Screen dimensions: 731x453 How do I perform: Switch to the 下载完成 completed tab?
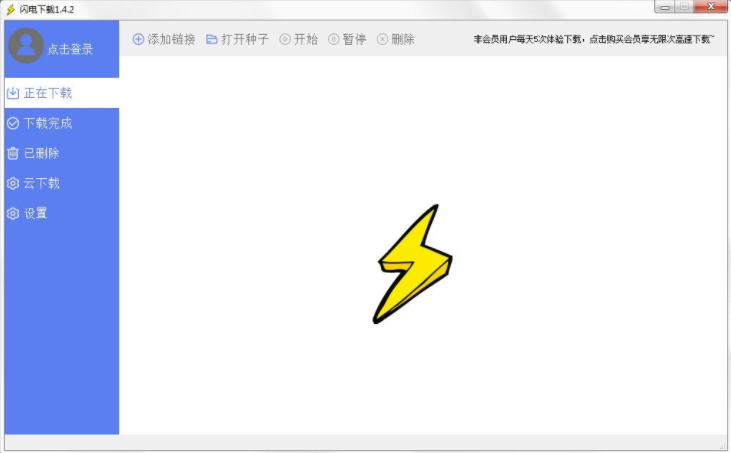[47, 123]
